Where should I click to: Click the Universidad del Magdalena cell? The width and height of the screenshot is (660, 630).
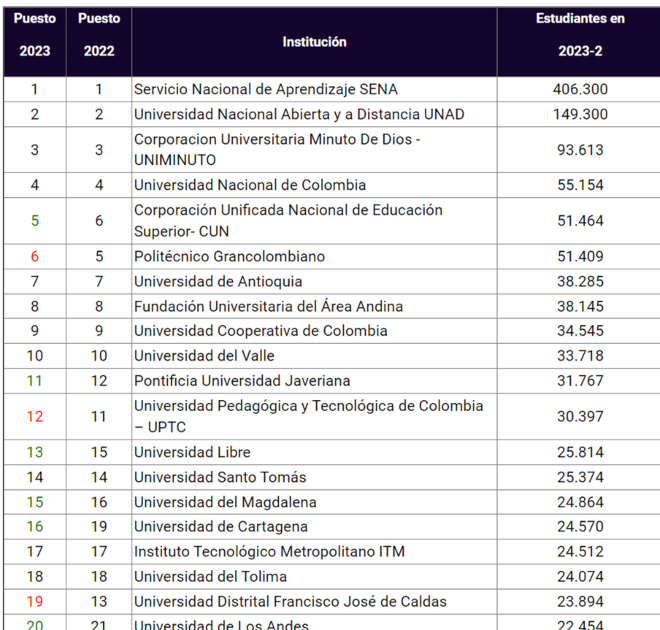tap(228, 501)
